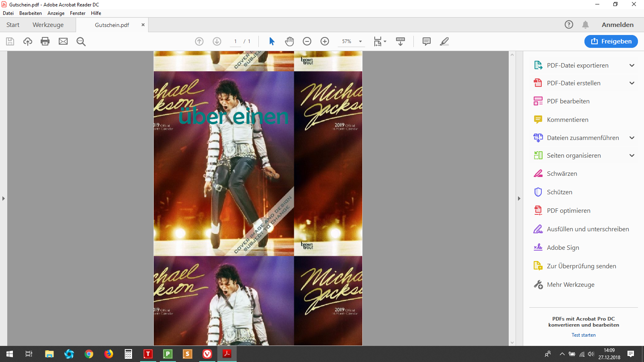644x362 pixels.
Task: Collapse the right tools pane arrow
Action: coord(519,198)
